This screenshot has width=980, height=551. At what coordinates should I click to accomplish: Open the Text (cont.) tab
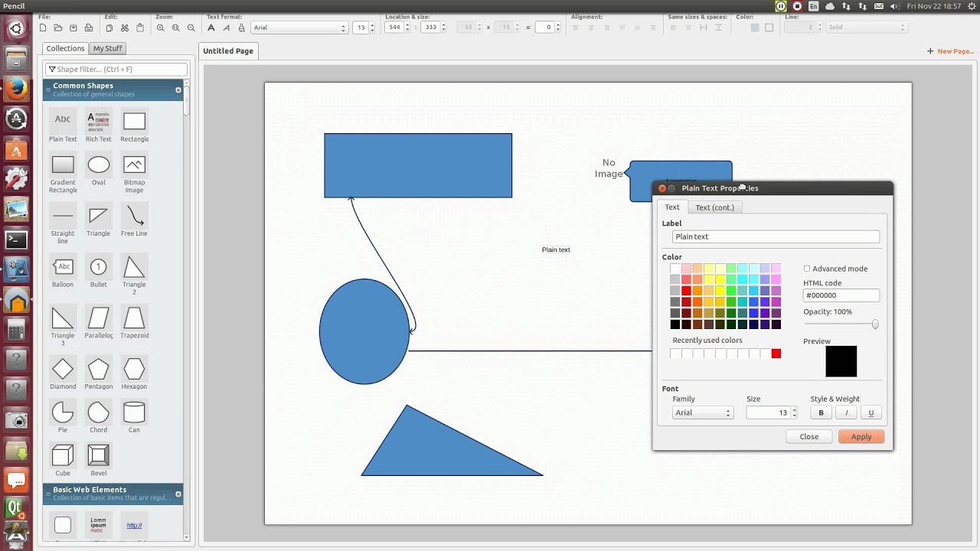click(714, 207)
